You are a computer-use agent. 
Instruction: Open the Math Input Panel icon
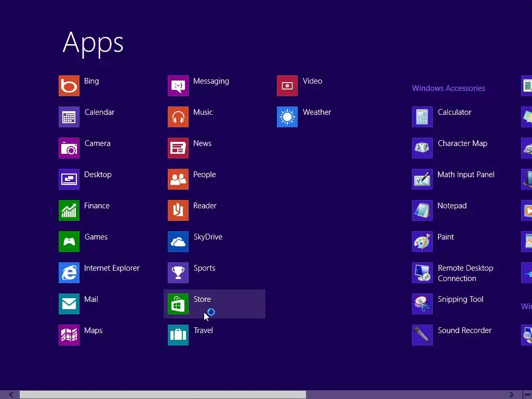tap(422, 179)
